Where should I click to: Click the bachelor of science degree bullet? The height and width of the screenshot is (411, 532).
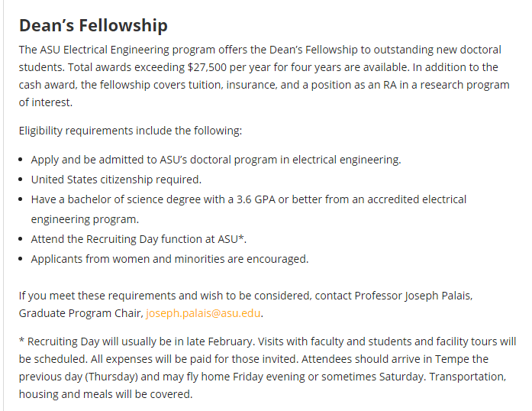(x=248, y=199)
